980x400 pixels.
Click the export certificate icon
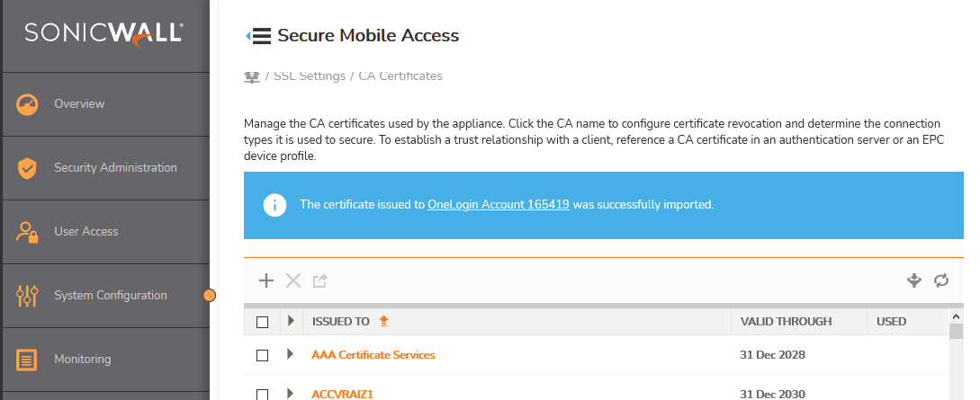[319, 281]
